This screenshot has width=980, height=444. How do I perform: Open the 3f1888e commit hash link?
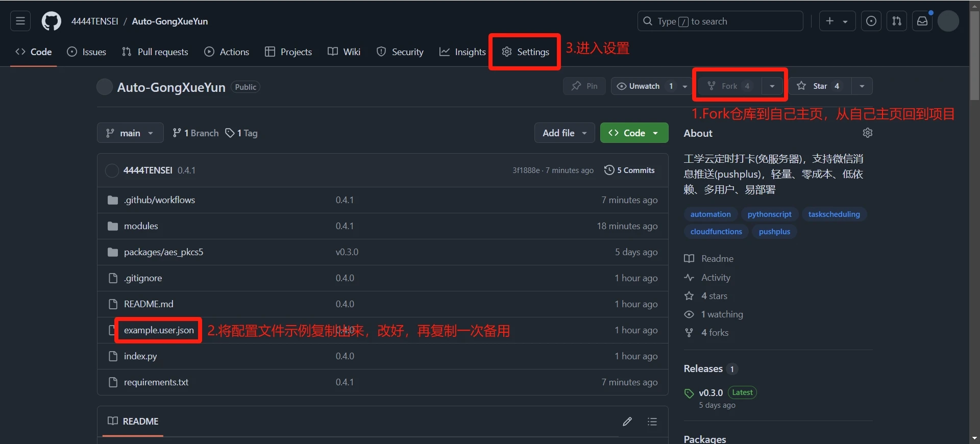pos(526,170)
